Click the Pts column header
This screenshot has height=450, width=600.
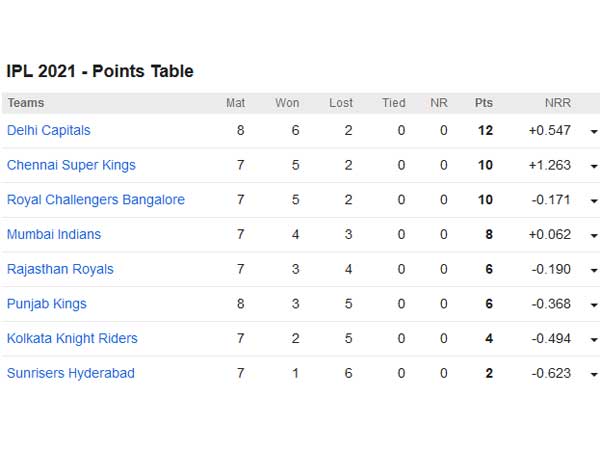[484, 103]
